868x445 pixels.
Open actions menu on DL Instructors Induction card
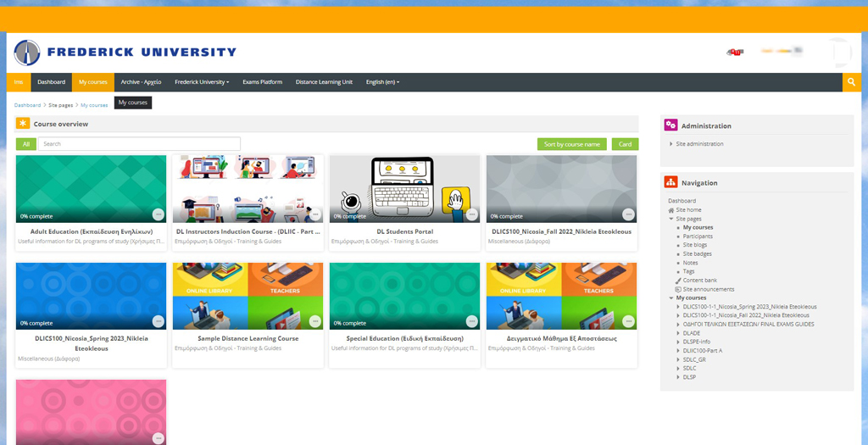click(315, 214)
